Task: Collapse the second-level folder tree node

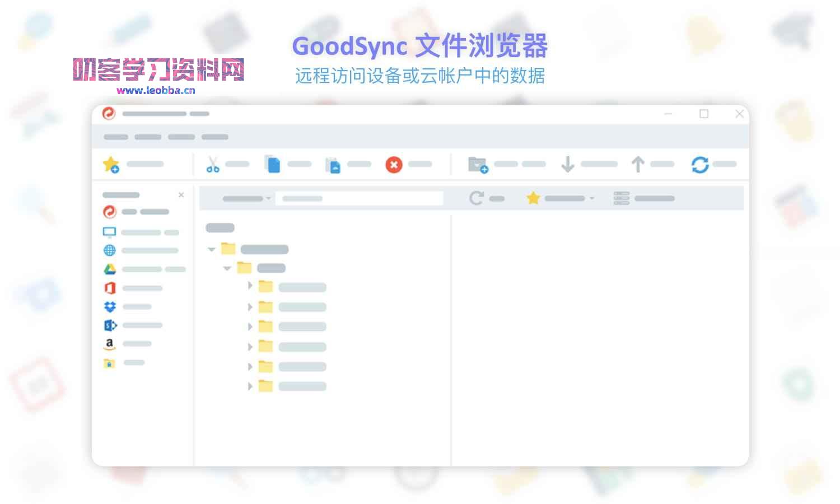Action: pyautogui.click(x=227, y=268)
